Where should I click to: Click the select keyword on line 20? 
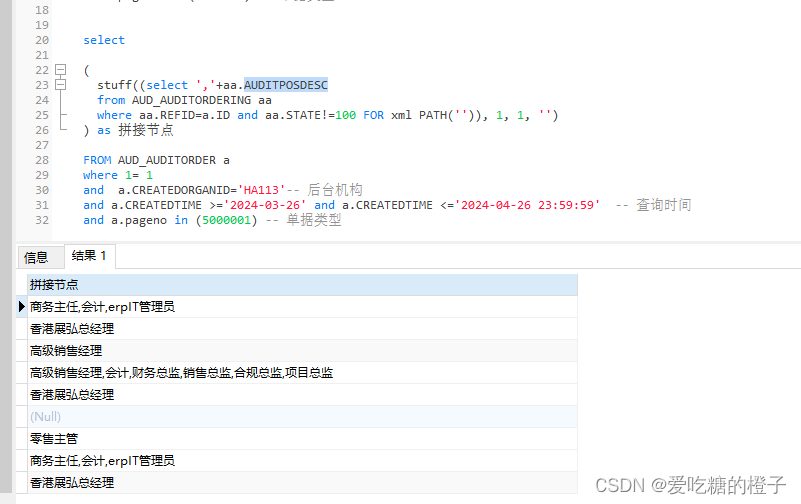click(x=104, y=40)
